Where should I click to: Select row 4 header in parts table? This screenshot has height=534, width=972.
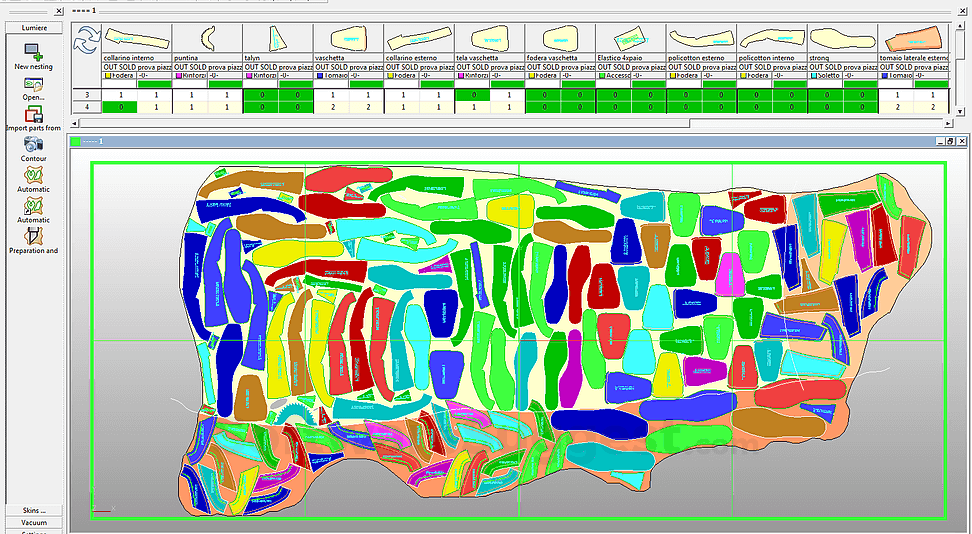point(87,106)
